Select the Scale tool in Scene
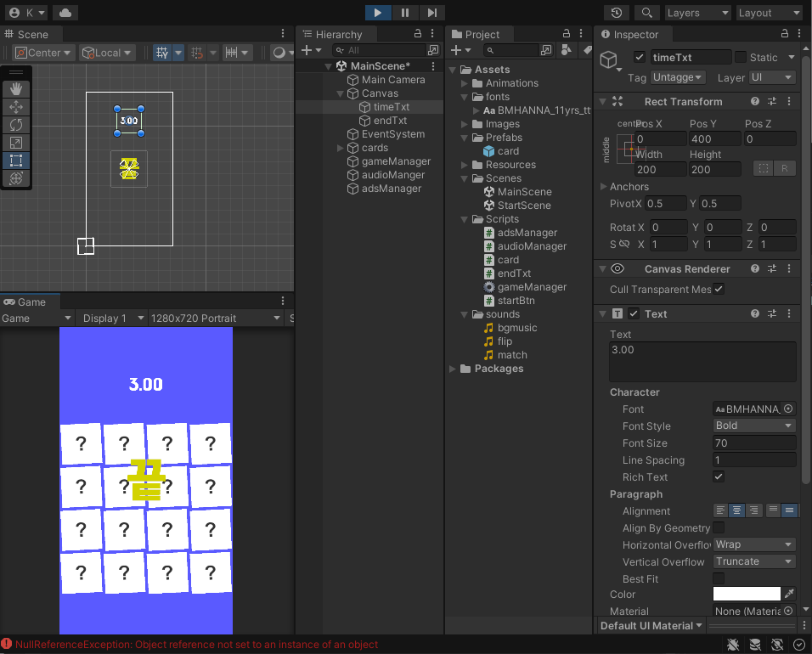812x654 pixels. click(16, 143)
